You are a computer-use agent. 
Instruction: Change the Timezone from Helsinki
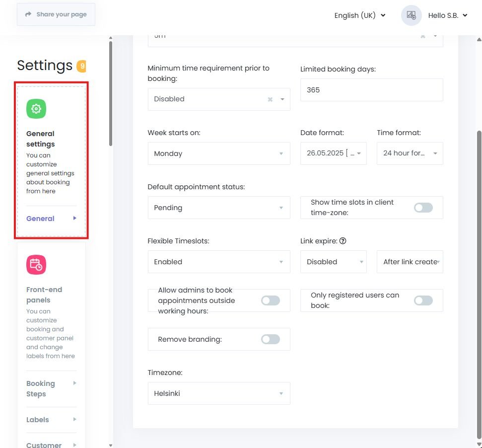click(218, 393)
